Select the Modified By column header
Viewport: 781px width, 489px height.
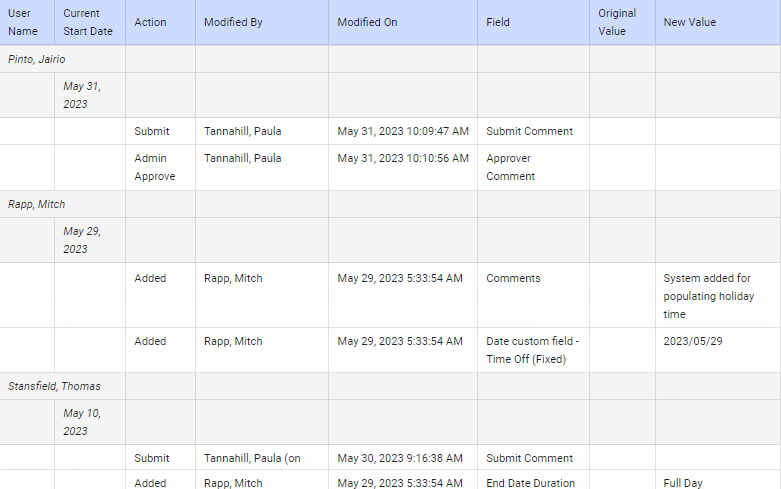pyautogui.click(x=233, y=22)
